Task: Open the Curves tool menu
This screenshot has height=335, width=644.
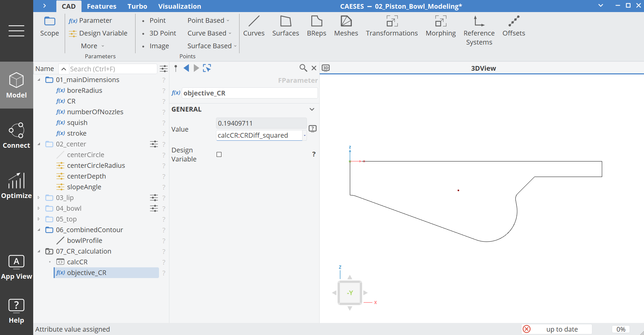Action: click(254, 26)
